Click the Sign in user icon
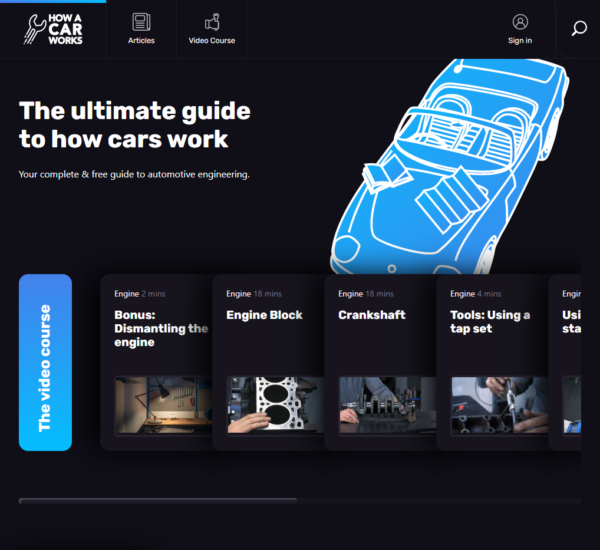This screenshot has height=550, width=600. pos(519,21)
